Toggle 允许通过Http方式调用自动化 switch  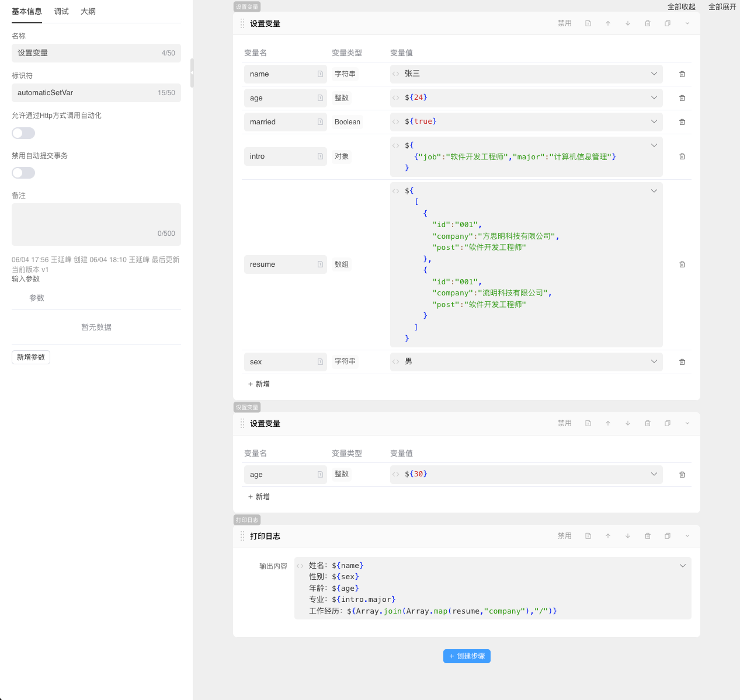pos(23,133)
